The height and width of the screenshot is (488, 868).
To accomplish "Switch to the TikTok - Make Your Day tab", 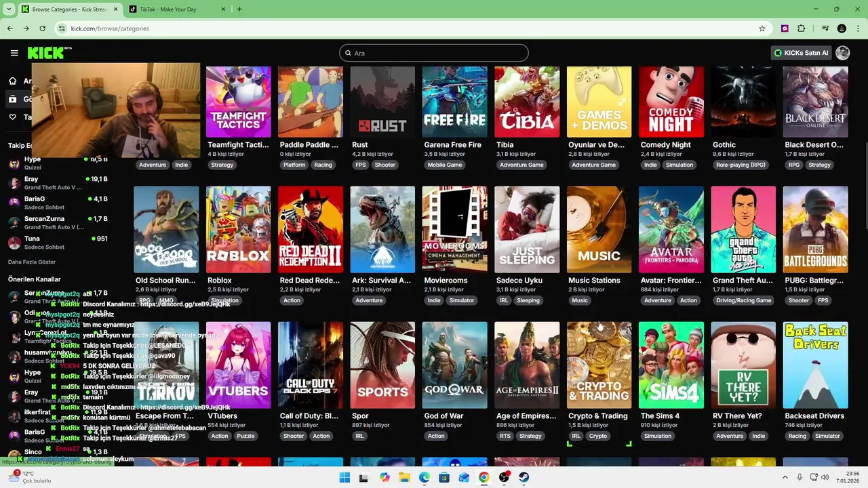I will (x=176, y=9).
